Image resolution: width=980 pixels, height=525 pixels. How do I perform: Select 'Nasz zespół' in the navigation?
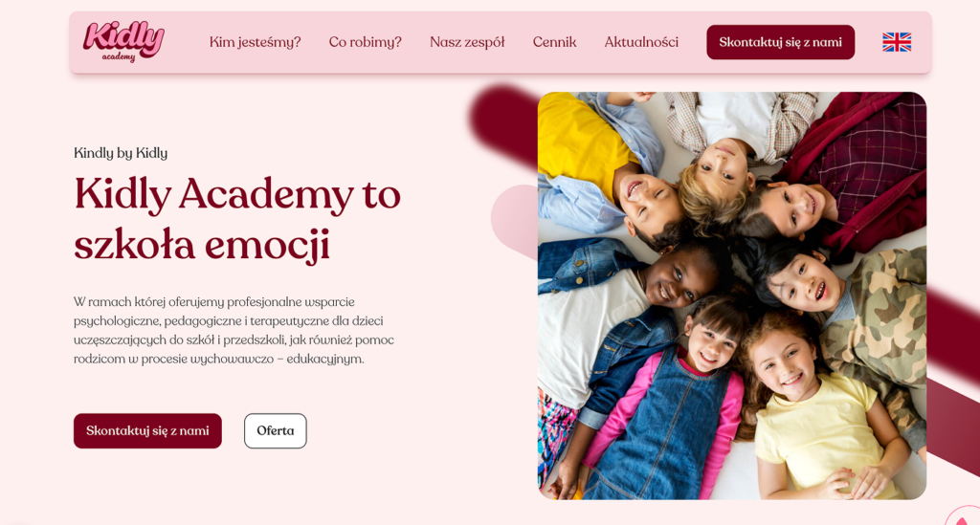pyautogui.click(x=467, y=42)
